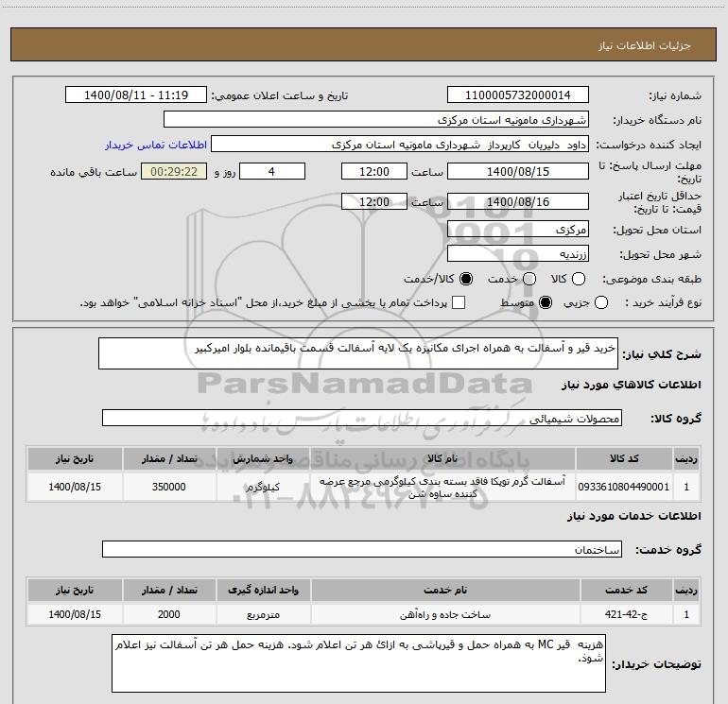Click the واحد شمارش column header
The height and width of the screenshot is (704, 728).
263,458
